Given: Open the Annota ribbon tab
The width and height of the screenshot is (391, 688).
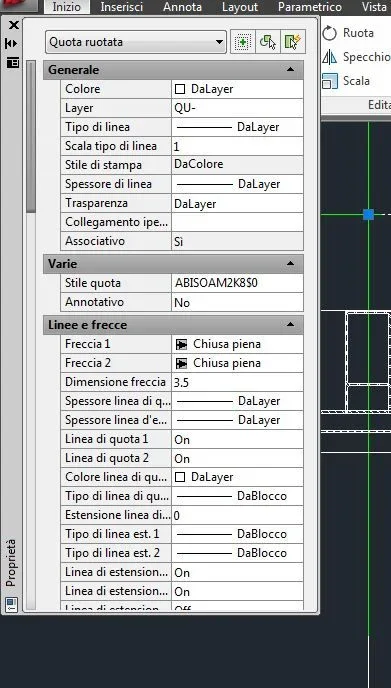Looking at the screenshot, I should point(183,7).
